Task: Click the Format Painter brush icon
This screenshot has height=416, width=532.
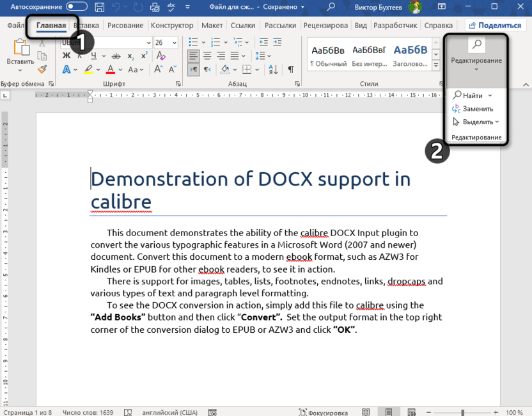Action: pyautogui.click(x=42, y=69)
